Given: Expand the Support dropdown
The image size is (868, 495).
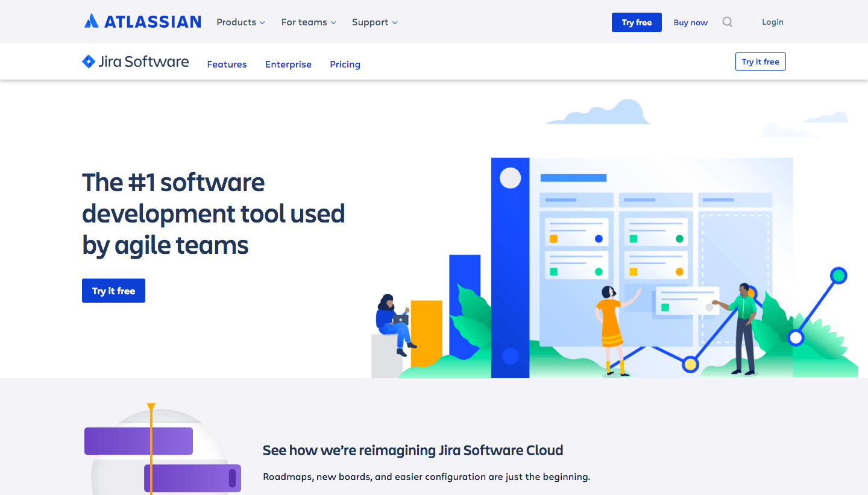Looking at the screenshot, I should pyautogui.click(x=375, y=22).
